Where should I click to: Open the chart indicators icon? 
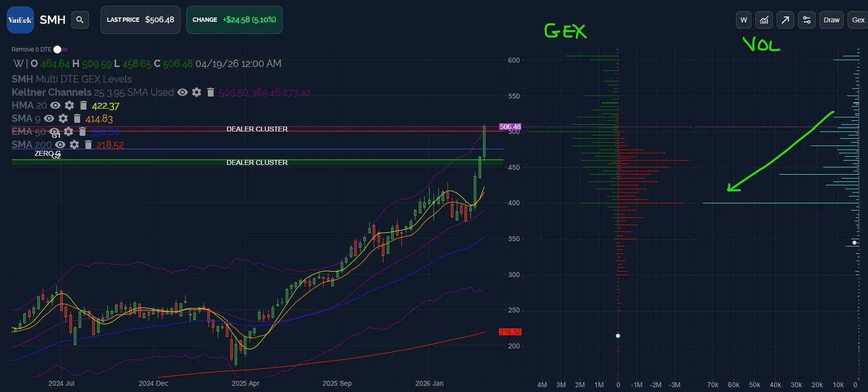[764, 20]
